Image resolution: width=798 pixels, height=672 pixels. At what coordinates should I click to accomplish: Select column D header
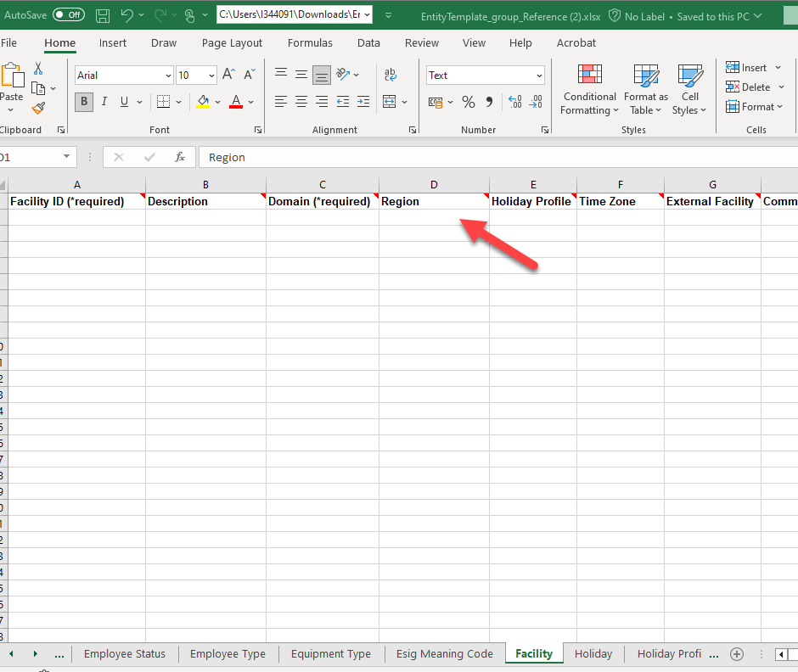pos(434,185)
